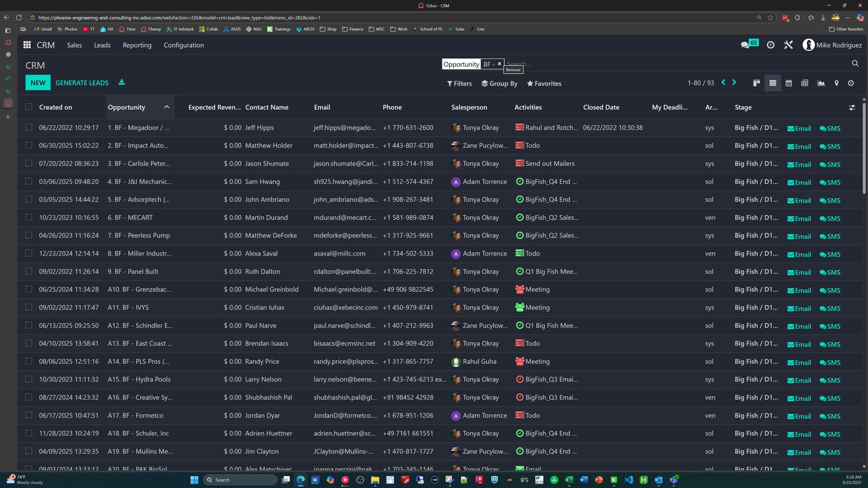Click the download import records icon
This screenshot has width=868, height=488.
coord(122,82)
